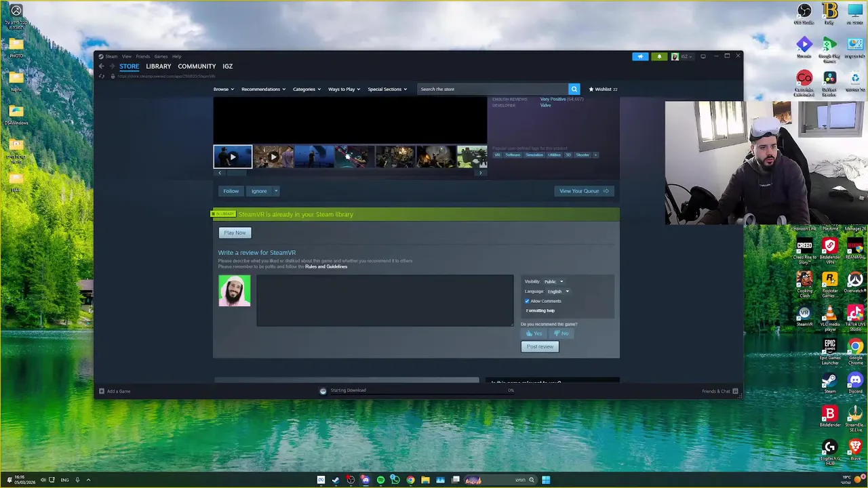Expand the Recommendations menu
The image size is (868, 488).
[x=263, y=89]
